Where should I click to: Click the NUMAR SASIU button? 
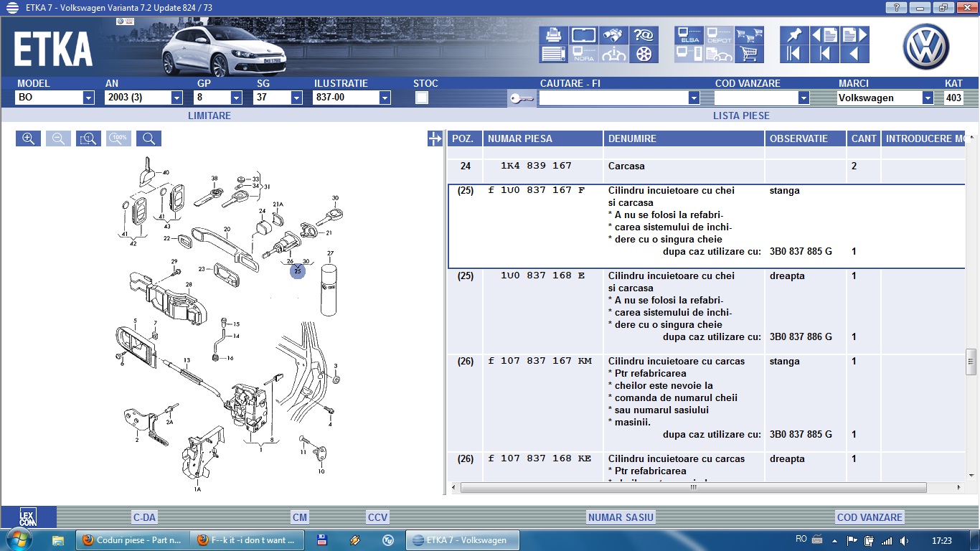coord(621,517)
